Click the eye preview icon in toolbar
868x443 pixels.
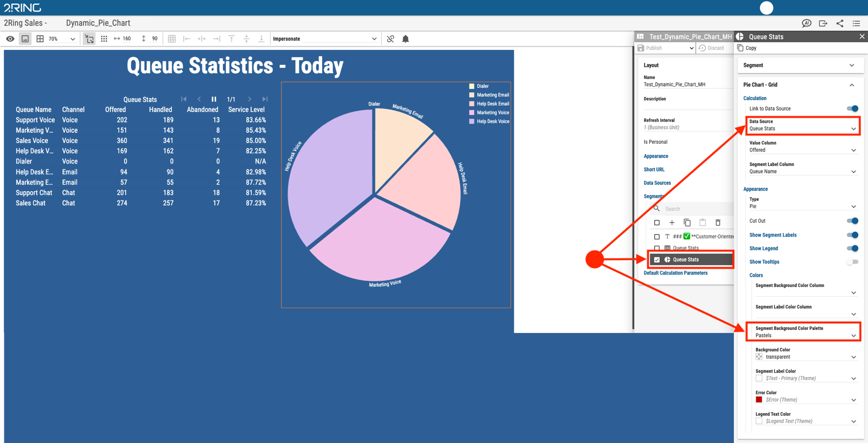coord(10,39)
